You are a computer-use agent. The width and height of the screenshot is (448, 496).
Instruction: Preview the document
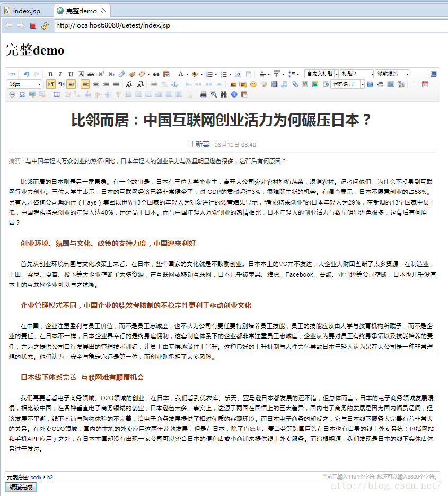[x=214, y=94]
